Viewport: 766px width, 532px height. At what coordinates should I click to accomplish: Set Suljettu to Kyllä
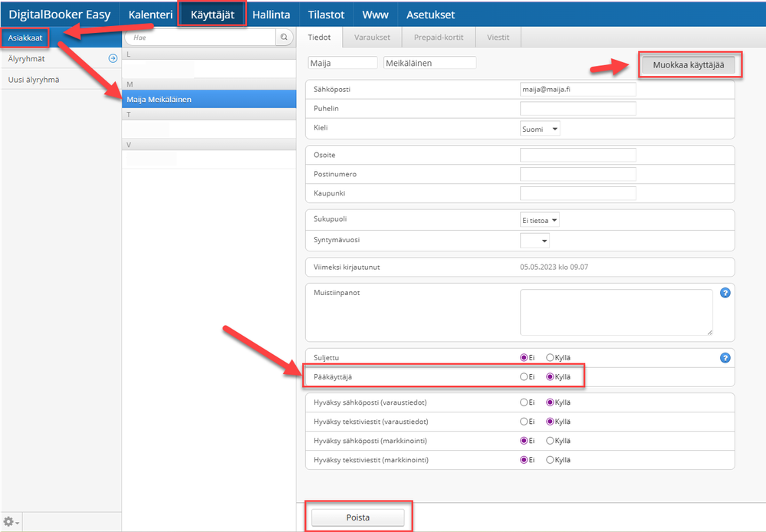(x=550, y=357)
